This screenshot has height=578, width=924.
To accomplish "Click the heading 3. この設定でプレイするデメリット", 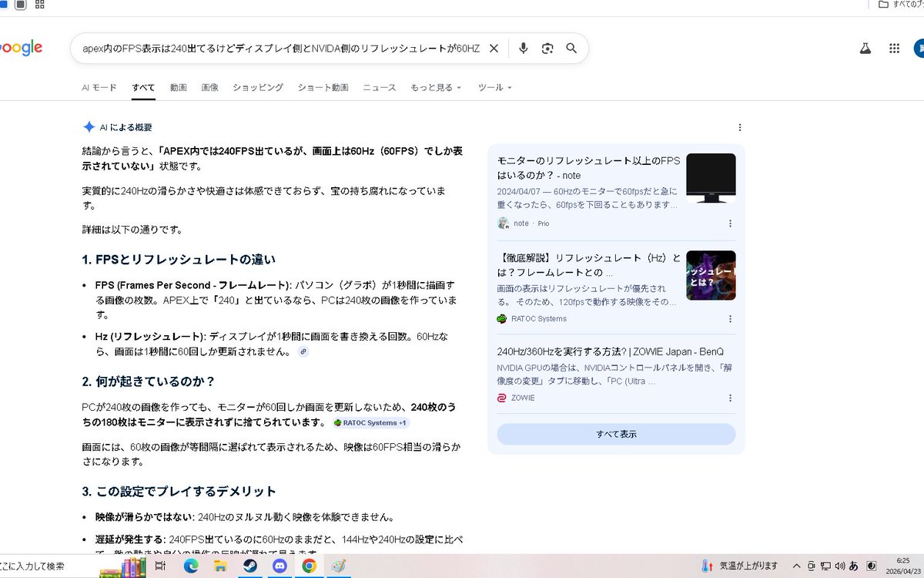I will (179, 491).
